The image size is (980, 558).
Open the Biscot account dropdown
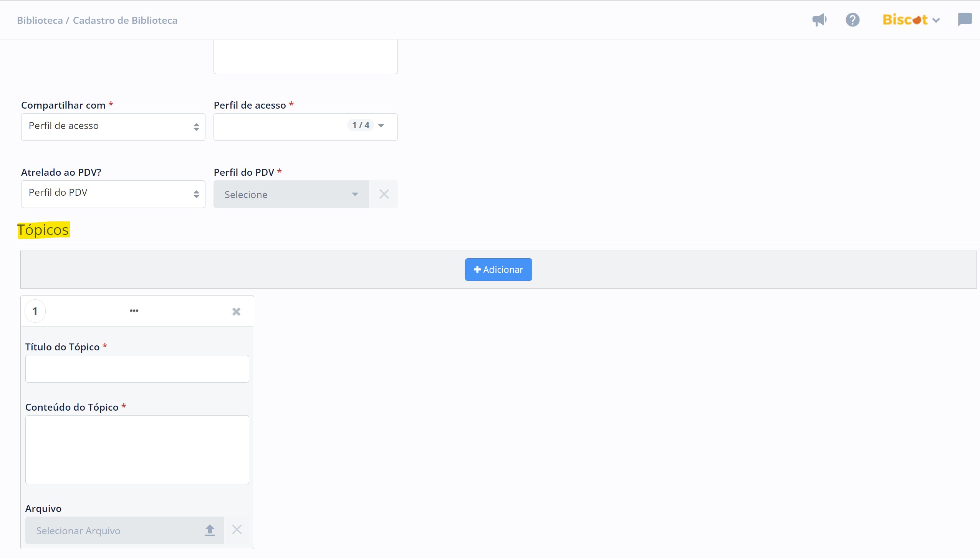click(910, 20)
